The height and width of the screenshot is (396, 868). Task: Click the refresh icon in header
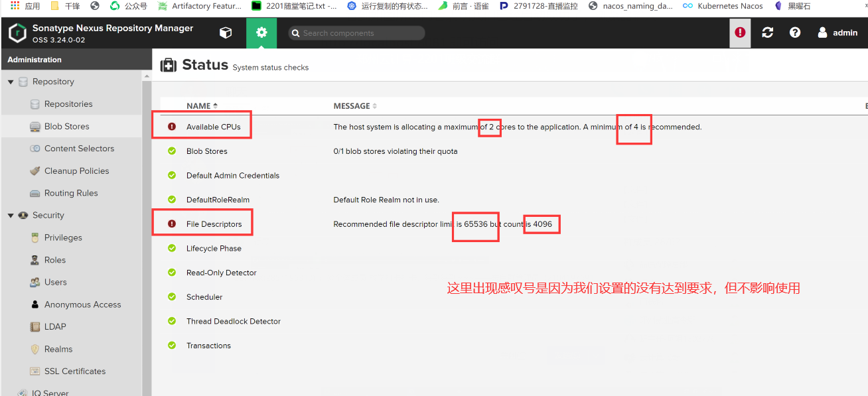(768, 33)
